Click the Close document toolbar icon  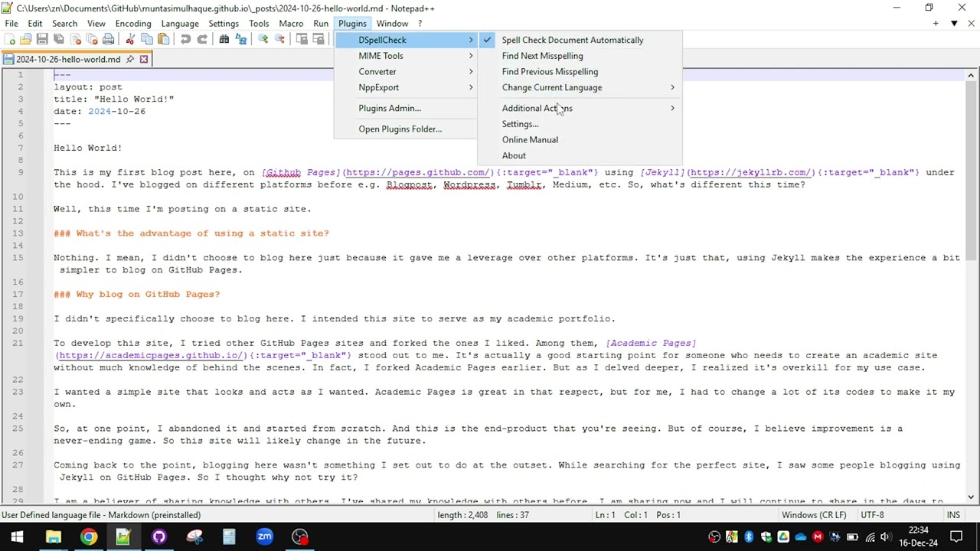pyautogui.click(x=75, y=39)
